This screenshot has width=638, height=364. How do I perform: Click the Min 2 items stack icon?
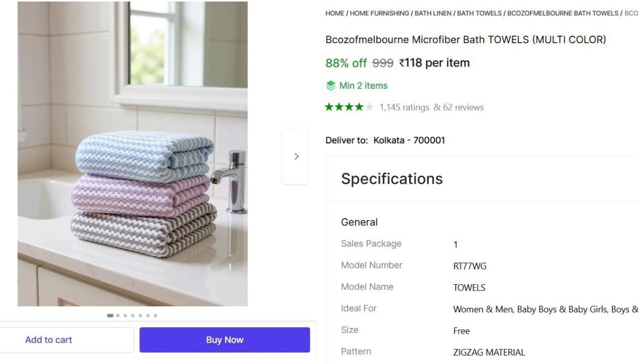point(331,85)
